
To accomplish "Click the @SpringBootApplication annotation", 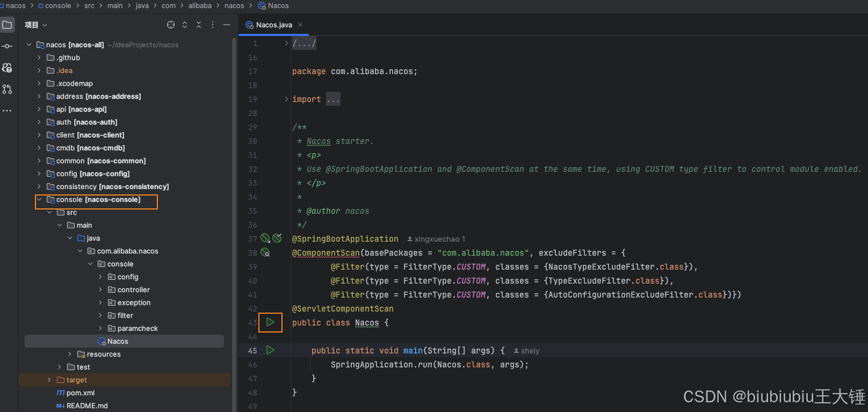I will 345,239.
